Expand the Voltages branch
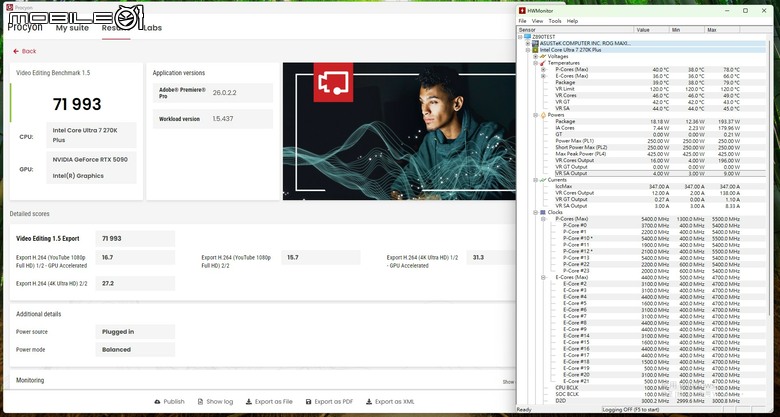 point(536,57)
